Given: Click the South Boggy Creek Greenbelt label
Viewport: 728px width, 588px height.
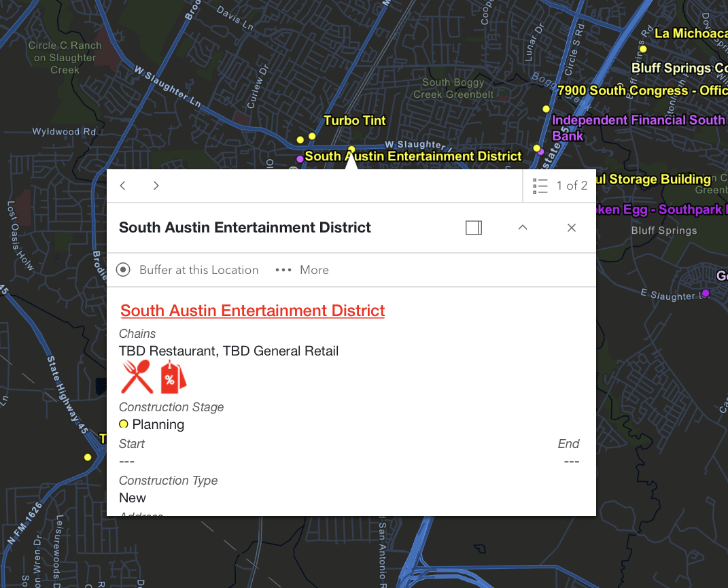Looking at the screenshot, I should [x=453, y=88].
